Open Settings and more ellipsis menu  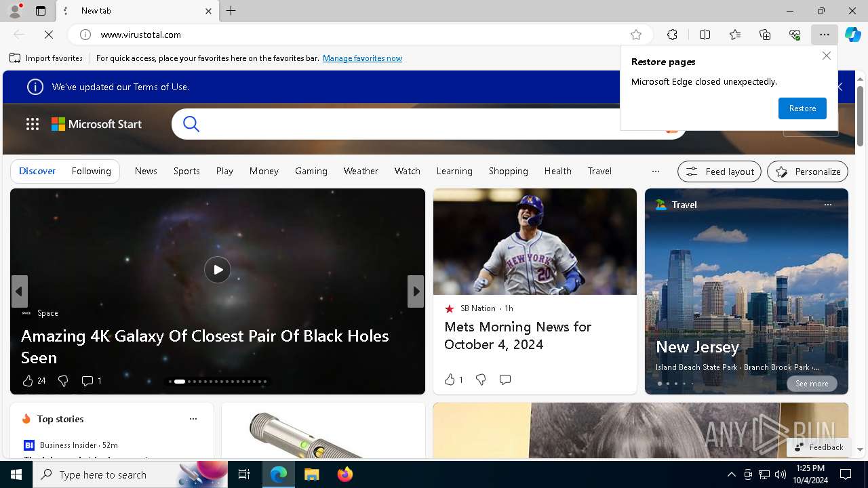pos(825,35)
